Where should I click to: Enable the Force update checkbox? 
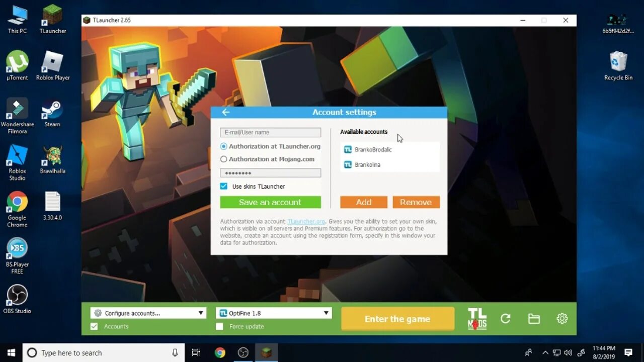click(x=219, y=326)
